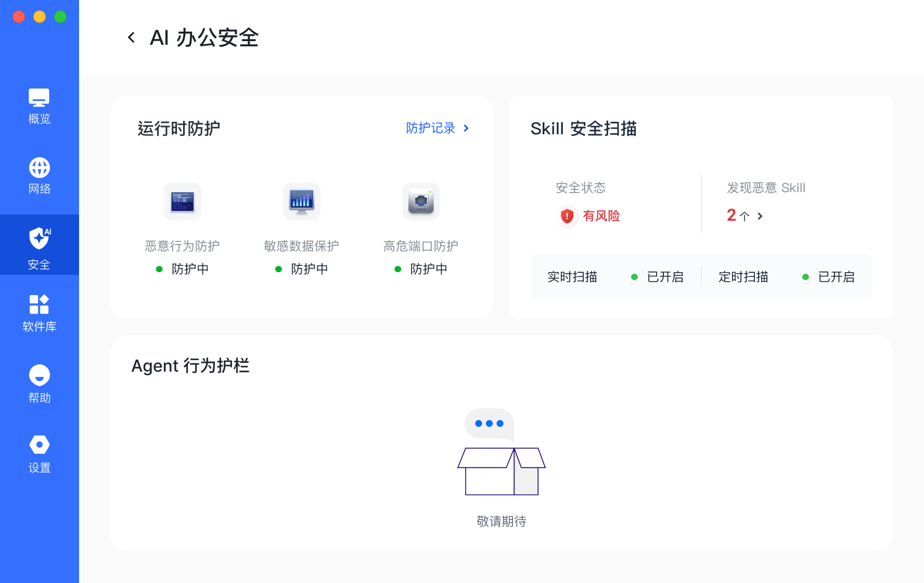Click the 运行时防护 card title
This screenshot has width=924, height=583.
[x=179, y=129]
